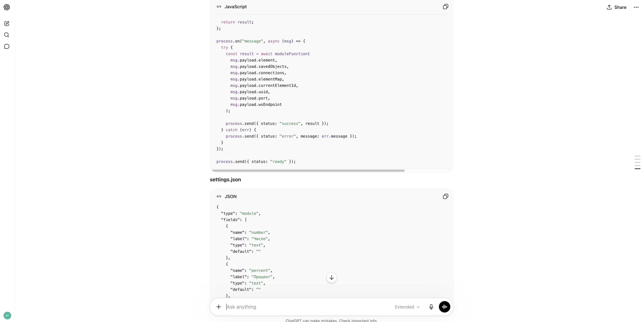Copy the JavaScript code block
The width and height of the screenshot is (644, 322).
tap(445, 7)
